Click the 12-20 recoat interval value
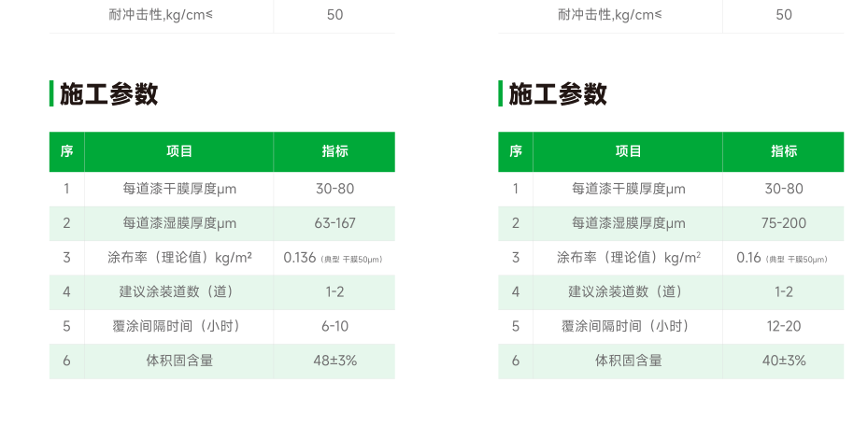868x425 pixels. (x=783, y=326)
